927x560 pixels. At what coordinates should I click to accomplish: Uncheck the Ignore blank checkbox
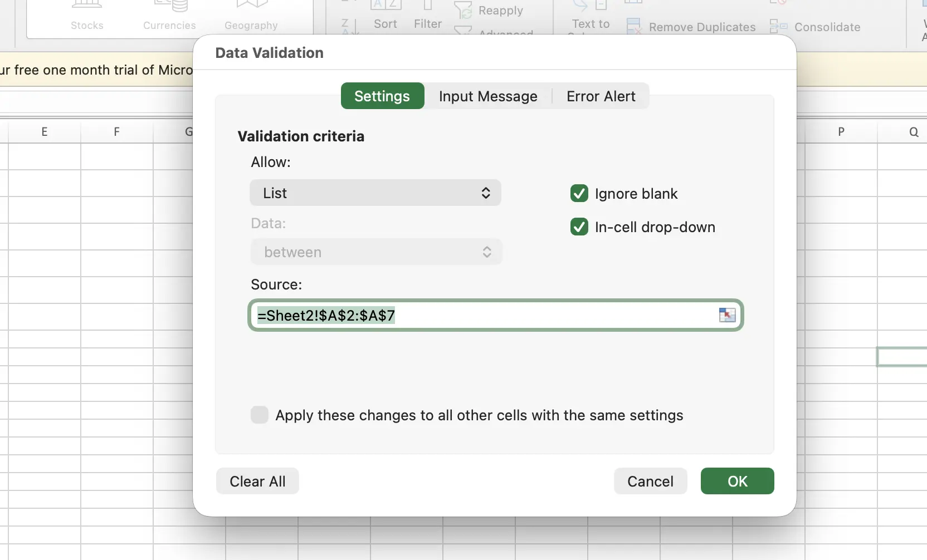(x=579, y=194)
